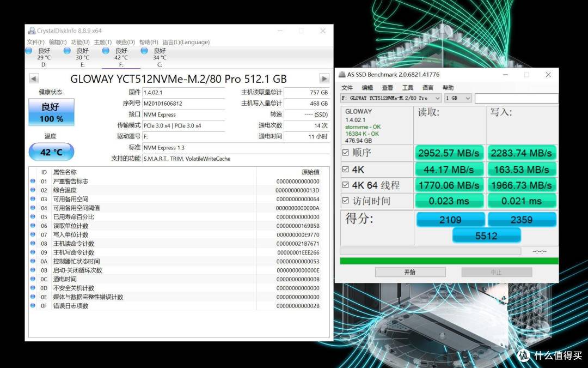Click AS SSD Benchmark title bar icon

coord(341,74)
